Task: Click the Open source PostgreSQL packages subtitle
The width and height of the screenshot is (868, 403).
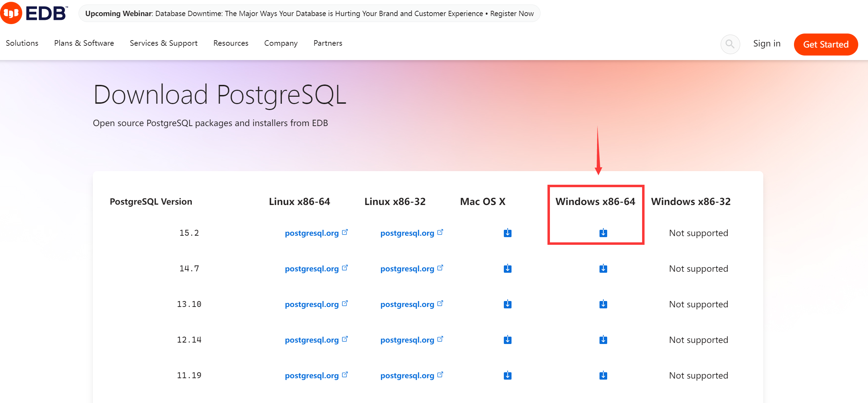Action: [x=210, y=123]
